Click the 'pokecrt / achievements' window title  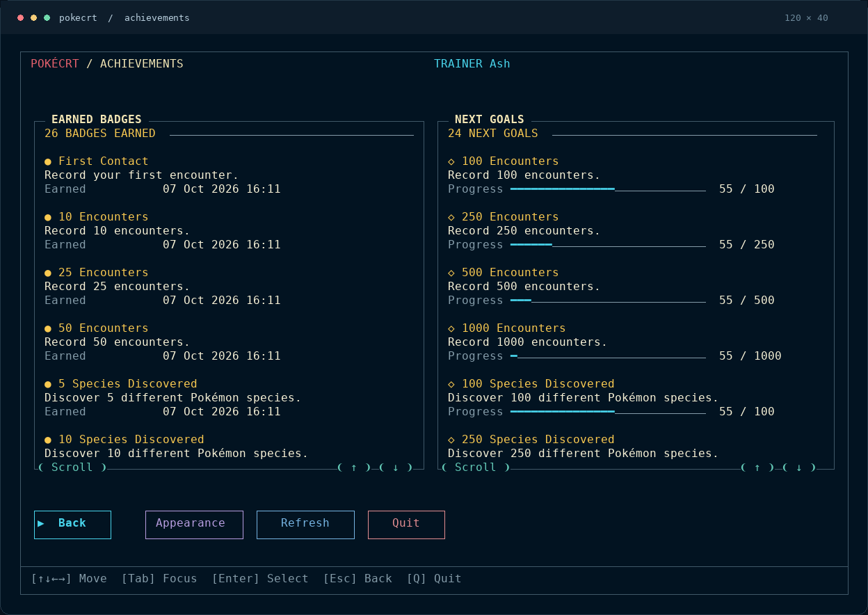(x=124, y=18)
